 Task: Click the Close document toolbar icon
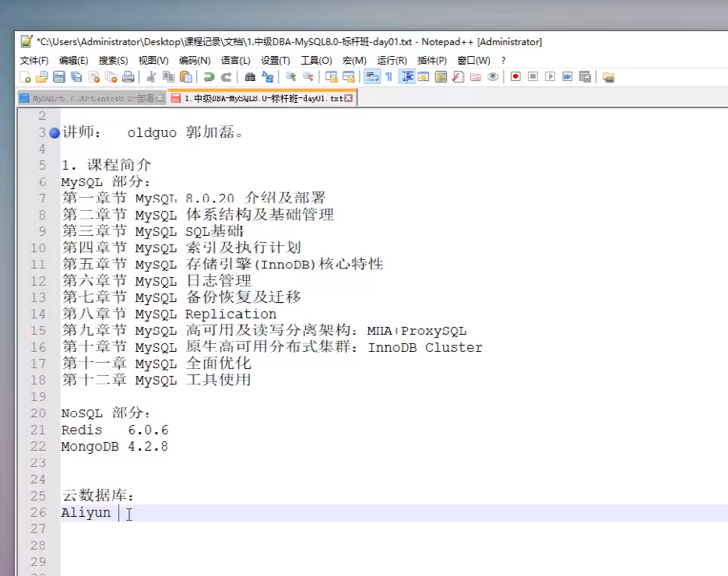tap(93, 77)
